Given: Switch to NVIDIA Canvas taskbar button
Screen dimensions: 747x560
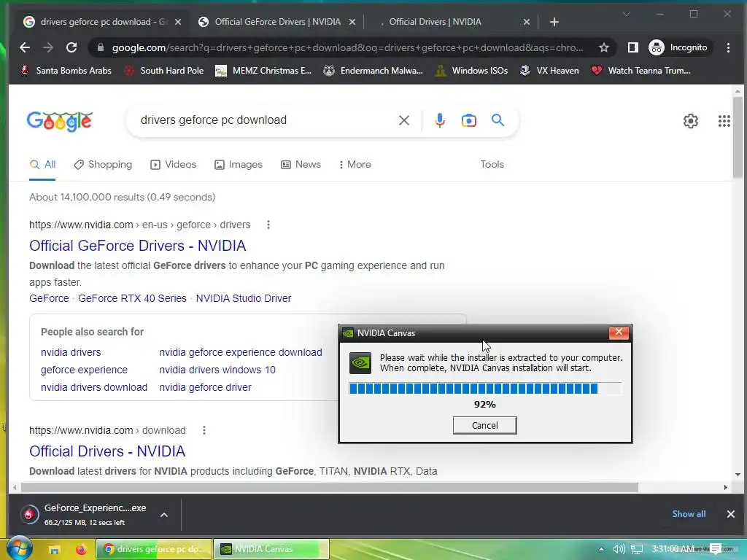Looking at the screenshot, I should click(271, 549).
